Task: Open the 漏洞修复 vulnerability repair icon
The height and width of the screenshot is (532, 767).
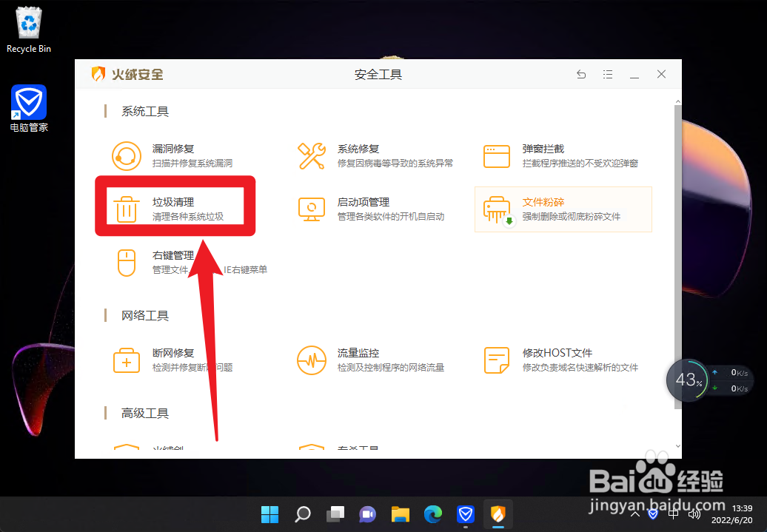Action: click(x=126, y=156)
